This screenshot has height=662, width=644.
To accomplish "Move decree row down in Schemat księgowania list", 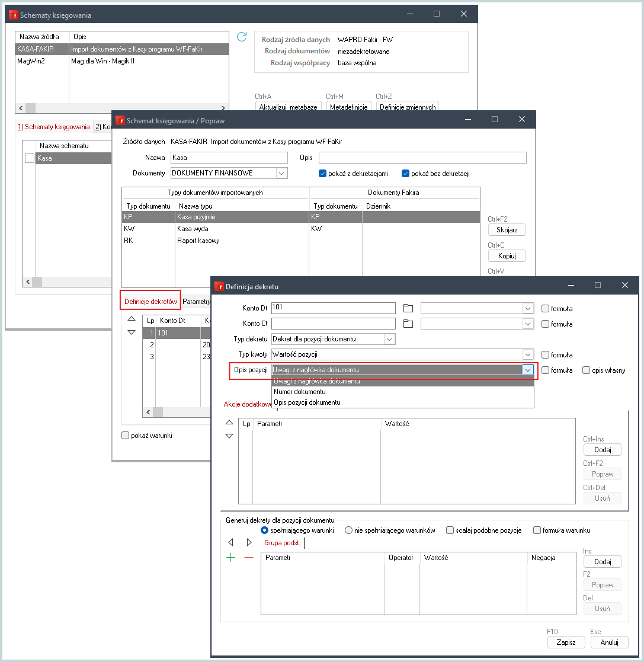I will click(132, 332).
